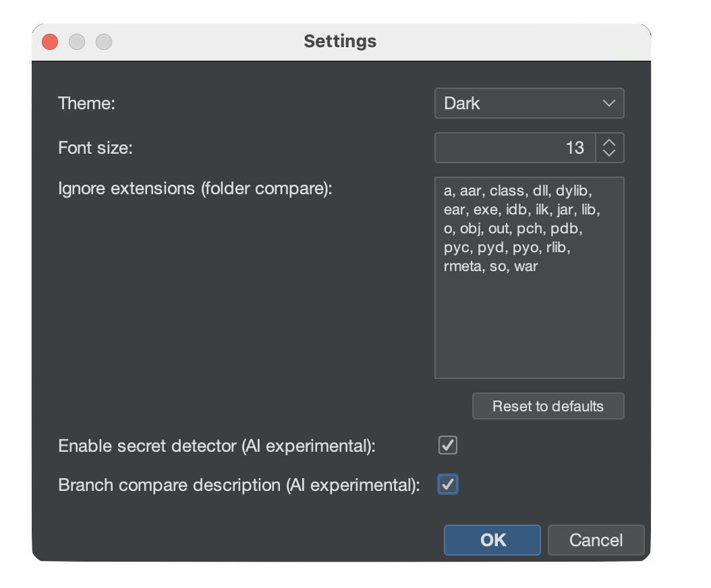Viewport: 711px width, 588px height.
Task: Decrease font size with the down stepper arrow
Action: pyautogui.click(x=609, y=153)
